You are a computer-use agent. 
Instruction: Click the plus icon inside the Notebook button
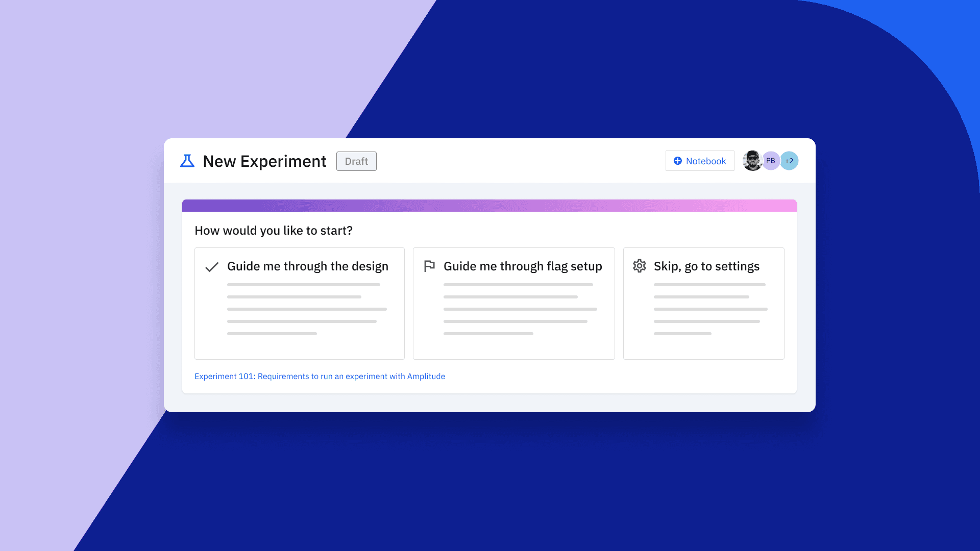click(677, 161)
